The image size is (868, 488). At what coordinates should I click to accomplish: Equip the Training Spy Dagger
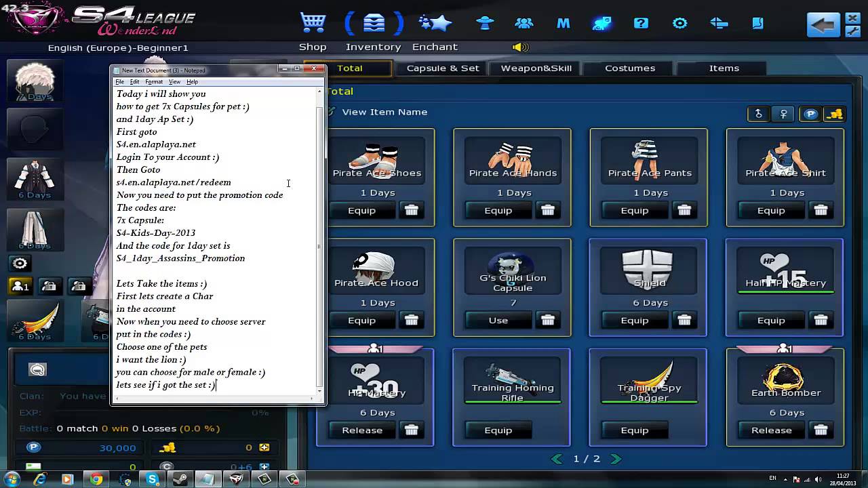[x=635, y=430]
